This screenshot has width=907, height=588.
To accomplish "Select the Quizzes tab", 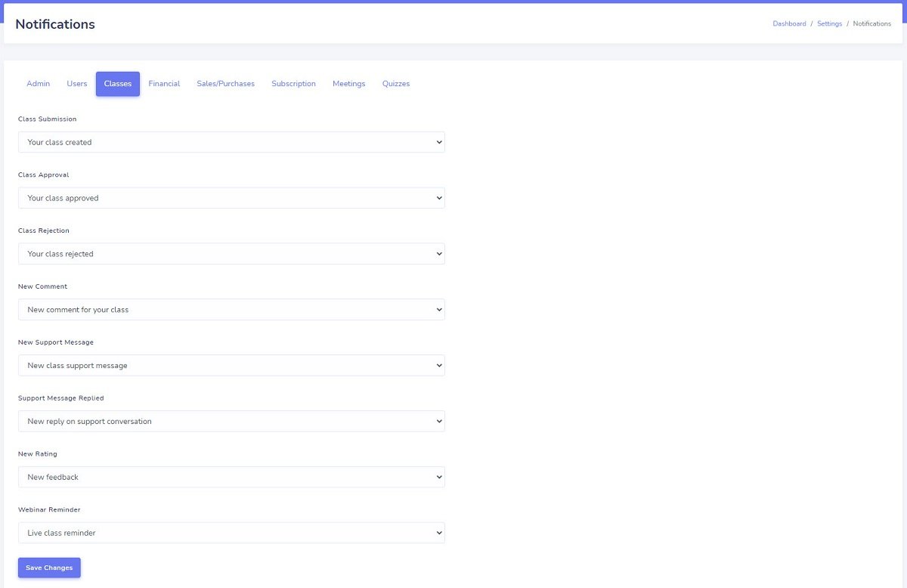I will tap(396, 84).
